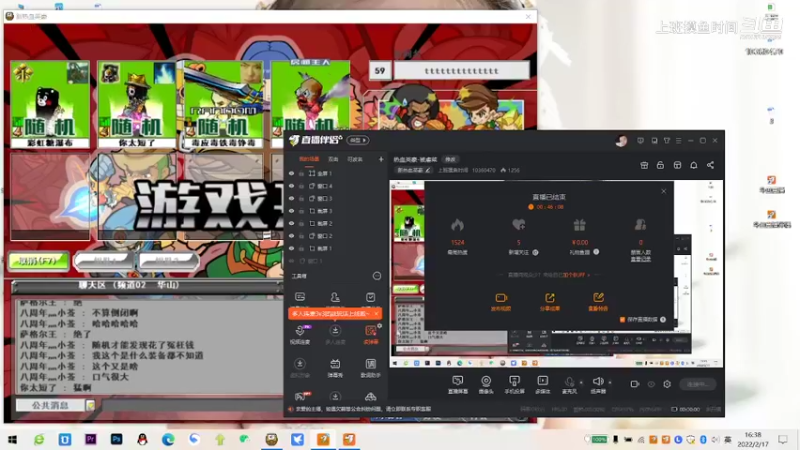800x450 pixels.
Task: Toggle visibility of the 截屏 2 source
Action: tap(291, 223)
